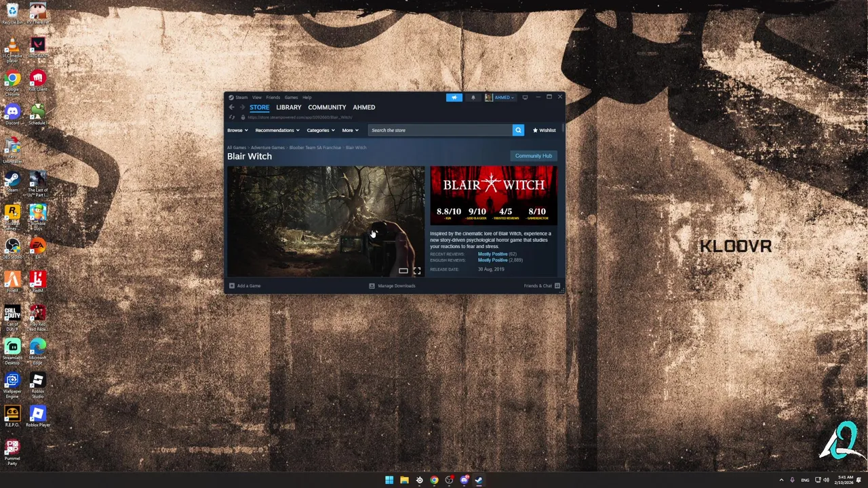Open the View menu
The image size is (868, 488).
point(257,98)
